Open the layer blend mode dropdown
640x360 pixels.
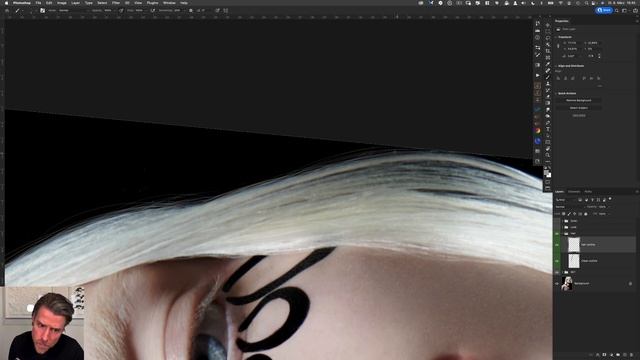click(571, 207)
